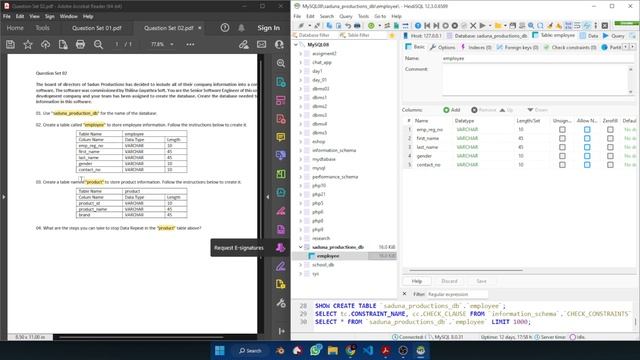Toggle Zerofill checkbox for first_name column
Screen dimensions: 640x360
[x=610, y=138]
